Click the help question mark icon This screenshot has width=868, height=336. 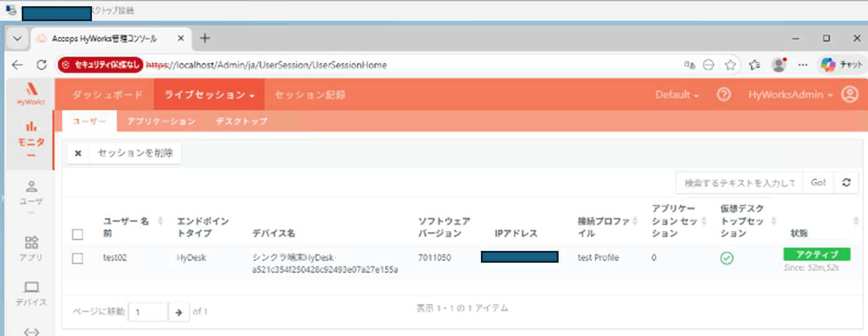(x=723, y=94)
